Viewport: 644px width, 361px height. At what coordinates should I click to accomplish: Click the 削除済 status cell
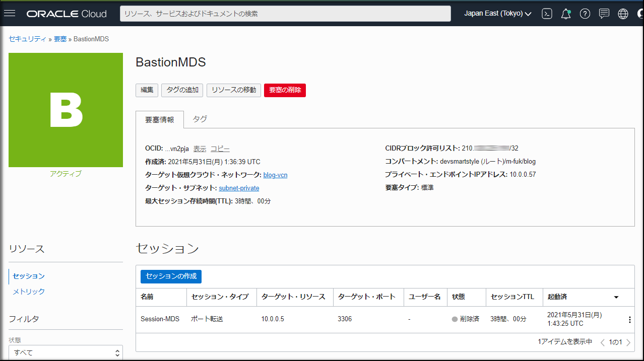coord(466,319)
